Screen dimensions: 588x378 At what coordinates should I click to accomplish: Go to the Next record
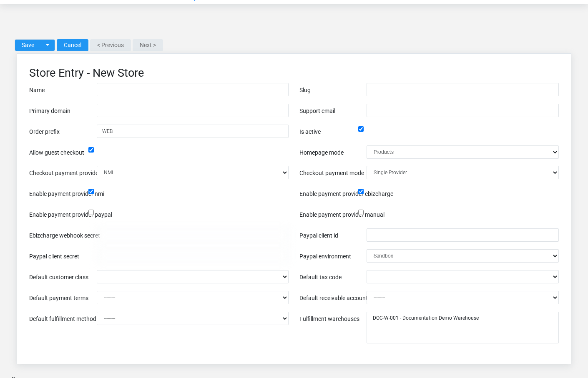coord(148,45)
